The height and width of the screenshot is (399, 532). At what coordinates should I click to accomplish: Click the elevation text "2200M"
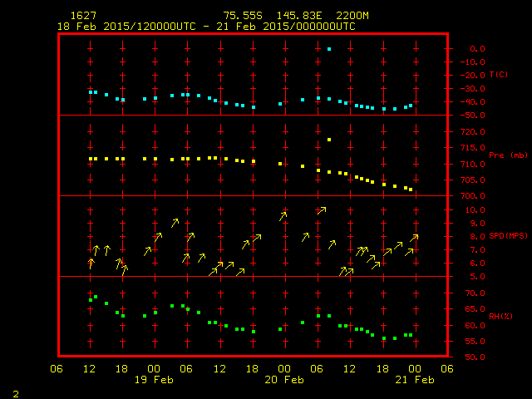[x=352, y=16]
